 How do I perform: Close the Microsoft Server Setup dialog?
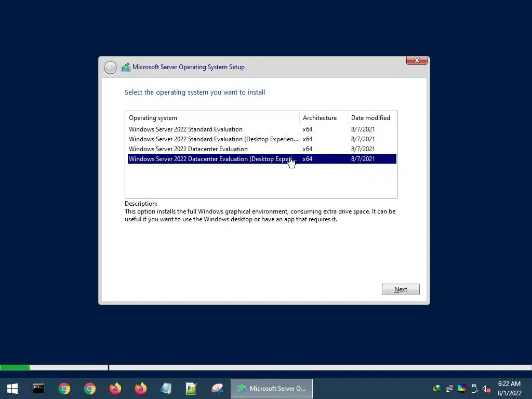click(417, 60)
